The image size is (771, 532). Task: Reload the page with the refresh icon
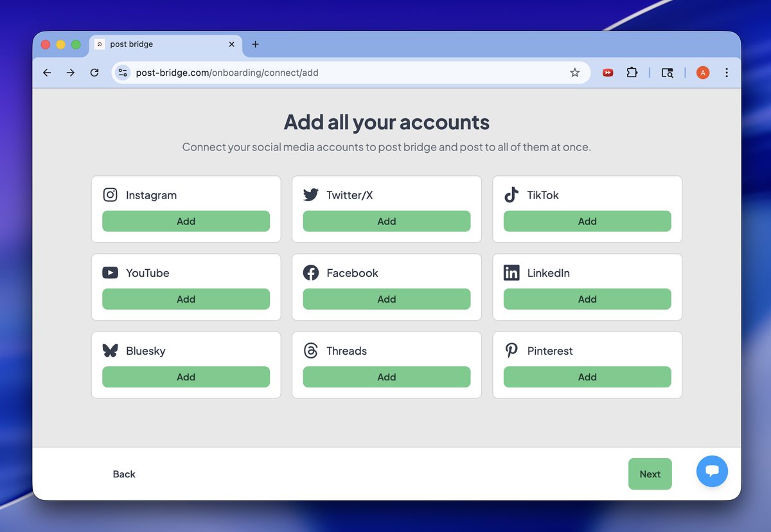point(94,73)
